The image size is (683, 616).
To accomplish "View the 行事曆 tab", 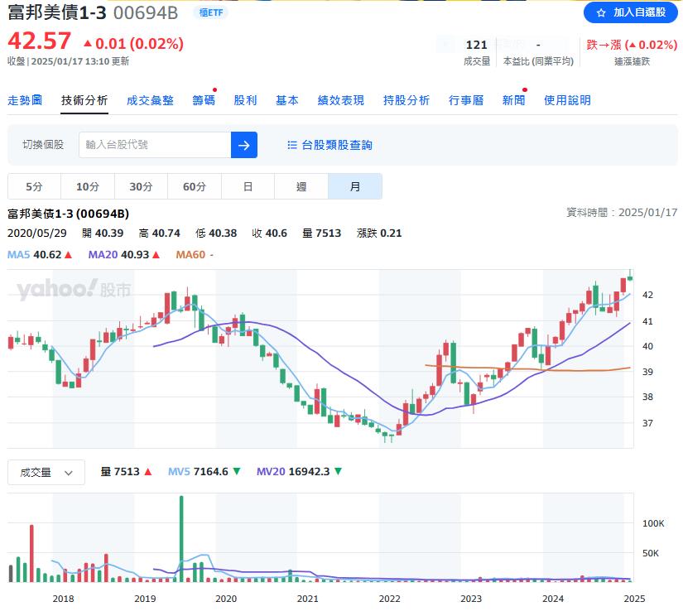I will tap(466, 100).
